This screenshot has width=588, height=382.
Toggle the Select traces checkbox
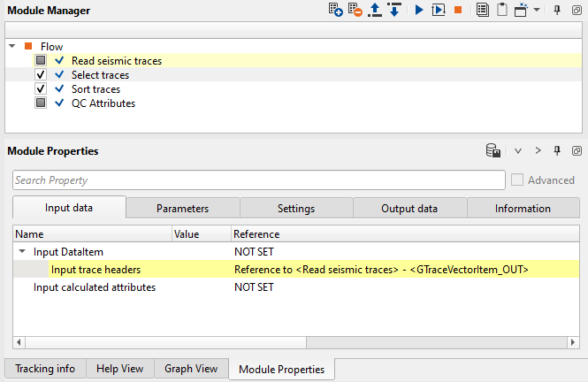[x=41, y=75]
